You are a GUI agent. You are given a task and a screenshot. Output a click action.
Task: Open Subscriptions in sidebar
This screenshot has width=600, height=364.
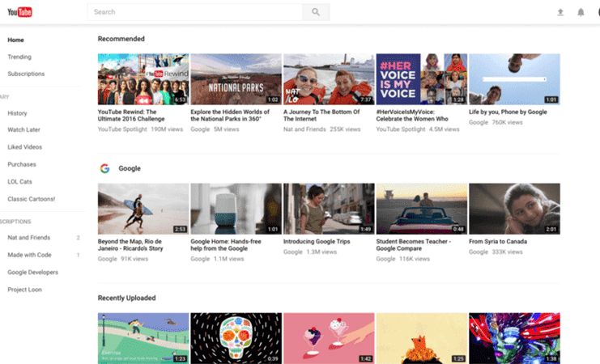click(x=26, y=74)
